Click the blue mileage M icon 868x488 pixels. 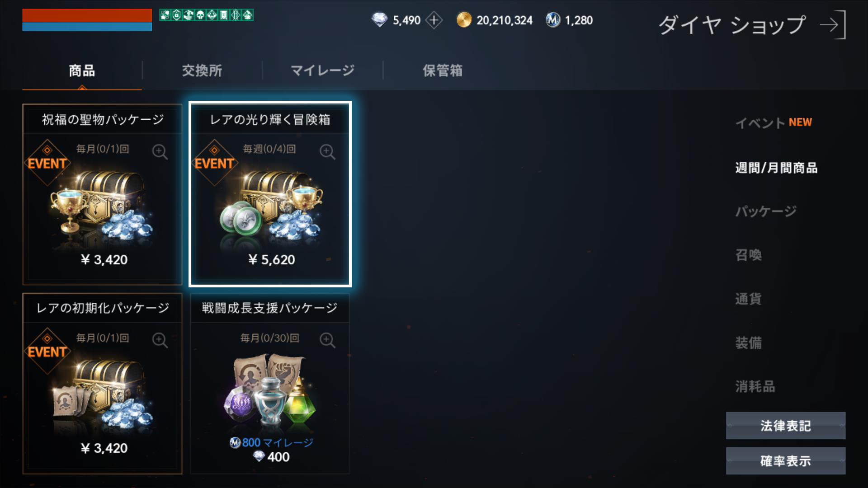coord(552,20)
